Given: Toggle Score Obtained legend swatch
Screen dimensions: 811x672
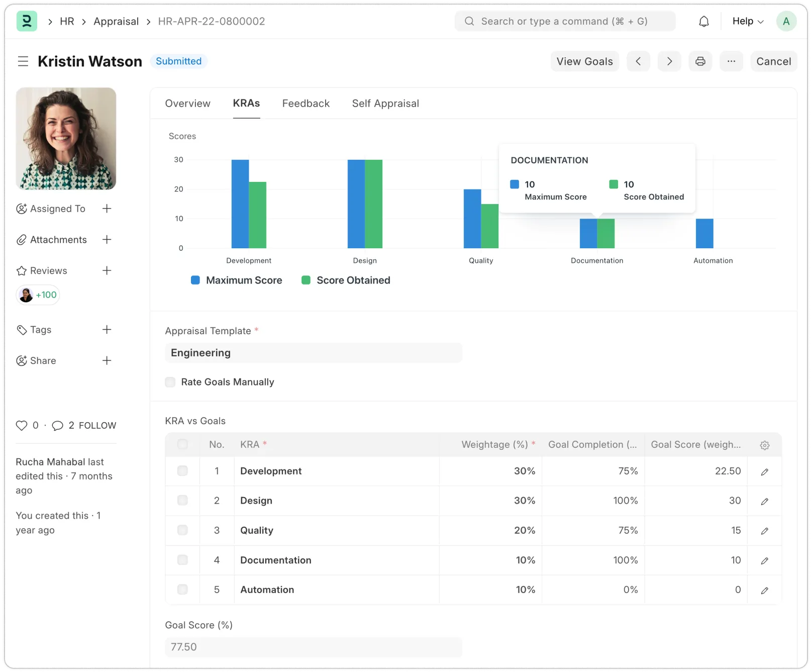Looking at the screenshot, I should [306, 280].
